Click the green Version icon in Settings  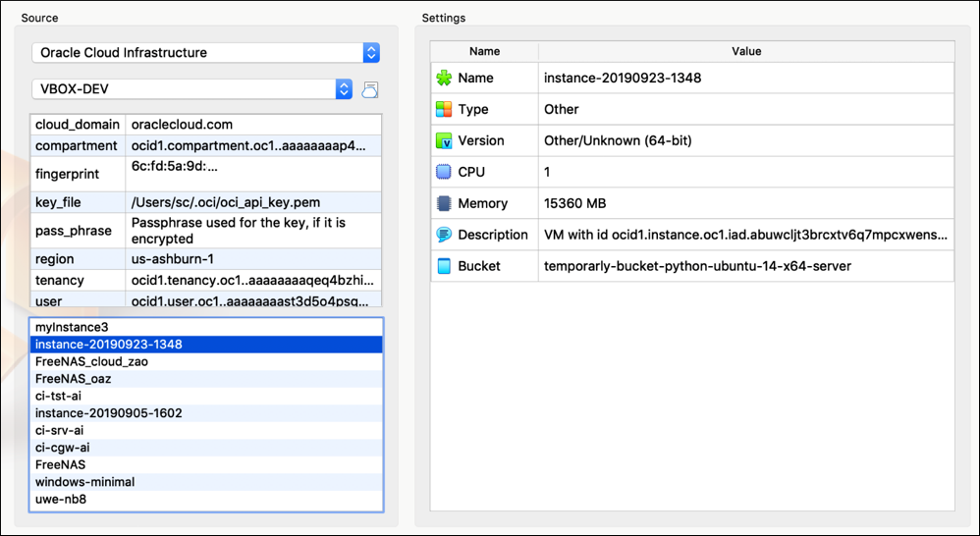pos(444,140)
